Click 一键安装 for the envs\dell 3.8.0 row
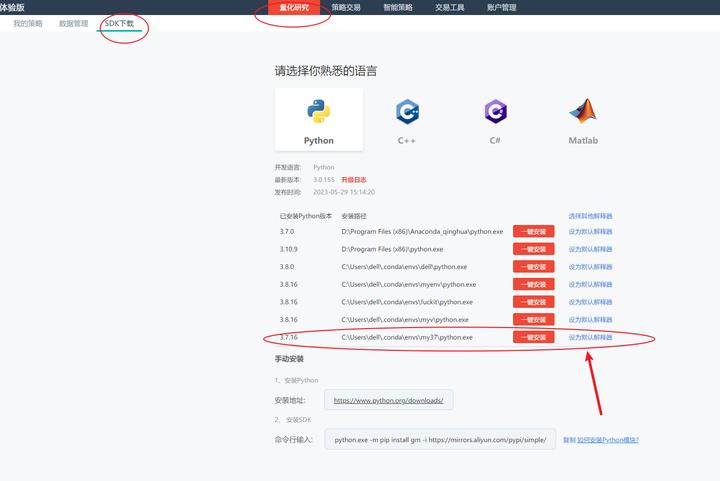 [534, 267]
